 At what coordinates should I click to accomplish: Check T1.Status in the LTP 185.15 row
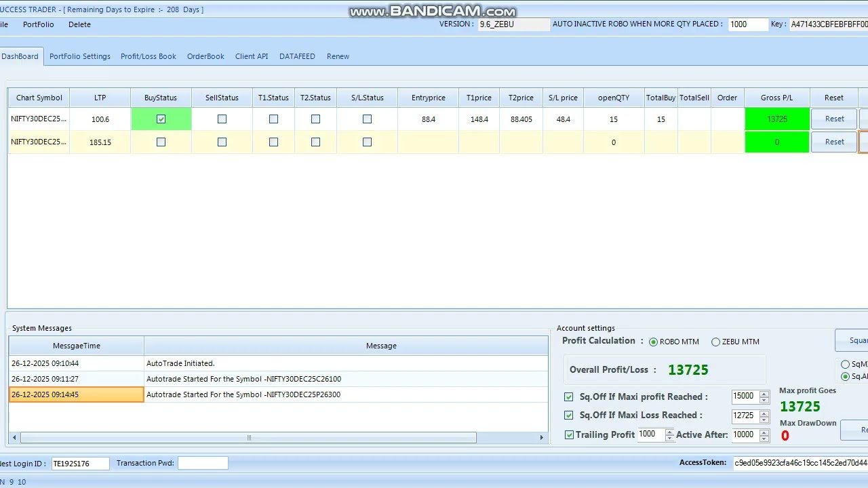point(273,142)
